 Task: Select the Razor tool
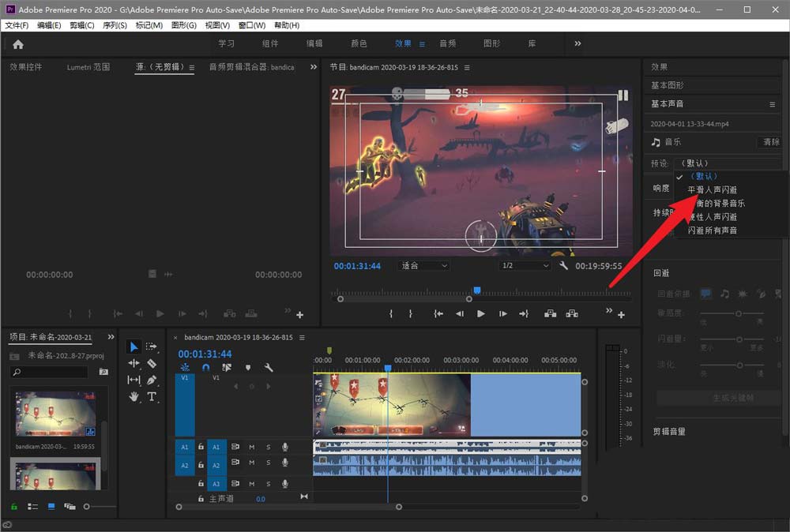[x=152, y=363]
